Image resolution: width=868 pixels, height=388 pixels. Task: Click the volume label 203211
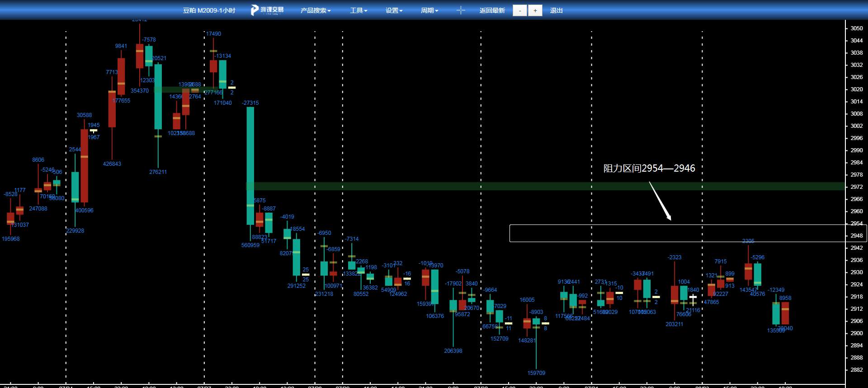point(675,324)
